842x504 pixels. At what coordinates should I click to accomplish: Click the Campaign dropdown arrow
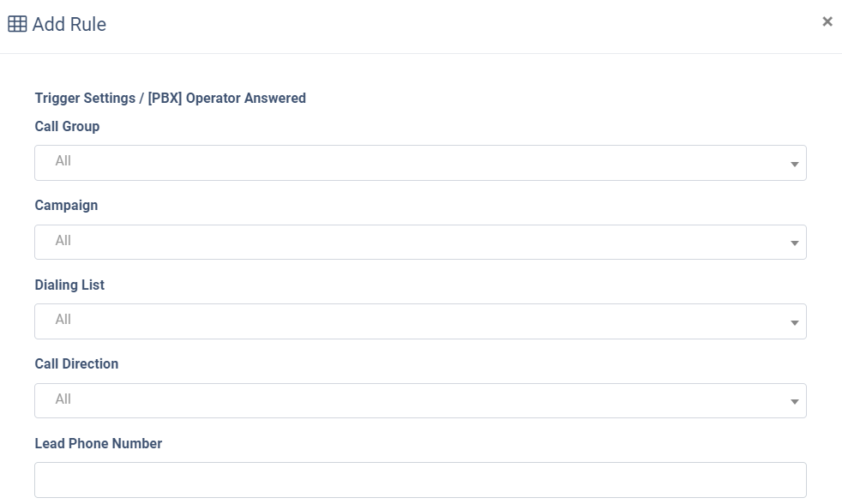point(794,243)
